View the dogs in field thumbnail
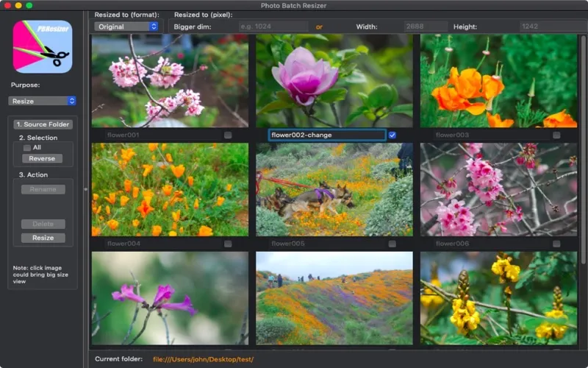Viewport: 588px width, 368px height. pos(334,190)
